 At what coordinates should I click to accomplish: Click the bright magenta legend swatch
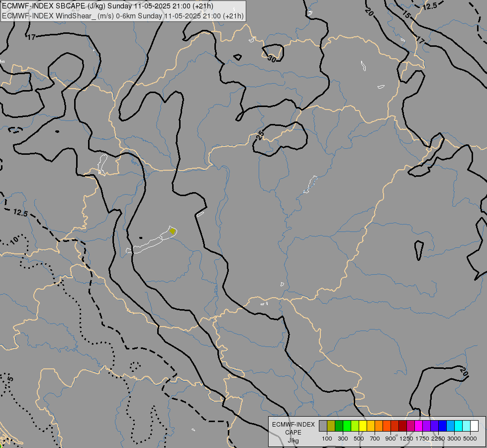point(418,426)
